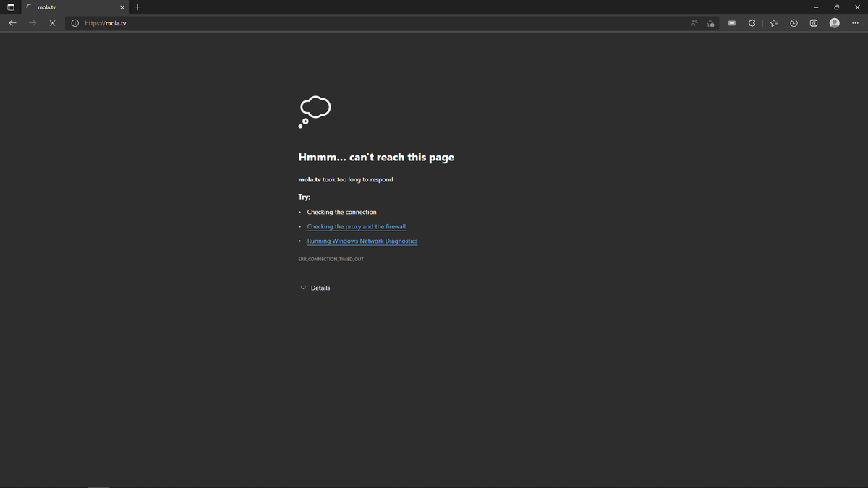Restore down the browser window
868x488 pixels.
[836, 7]
